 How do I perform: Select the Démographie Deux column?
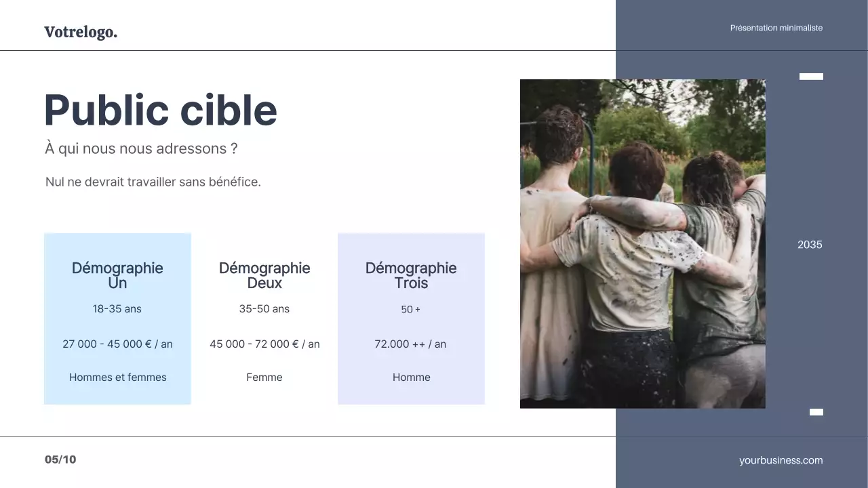[x=264, y=319]
